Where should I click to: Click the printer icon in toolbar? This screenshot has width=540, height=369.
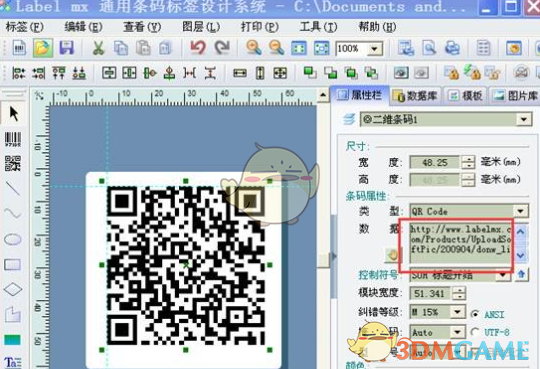pyautogui.click(x=452, y=48)
